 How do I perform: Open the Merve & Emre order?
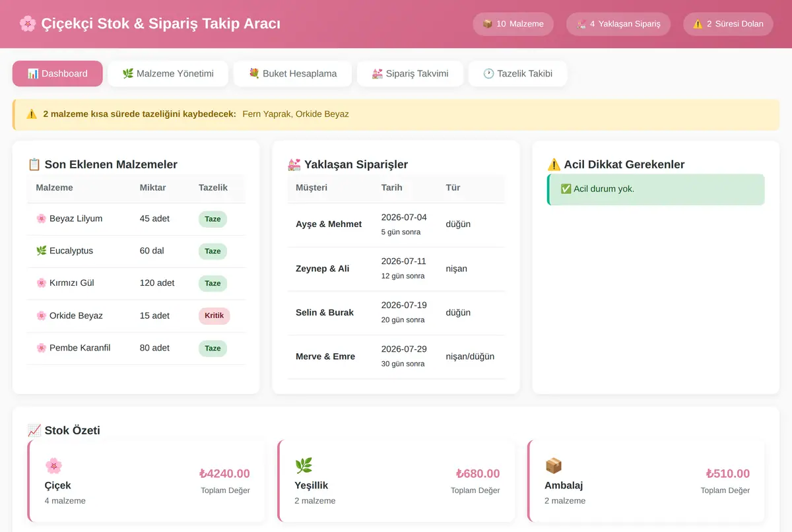tap(396, 356)
